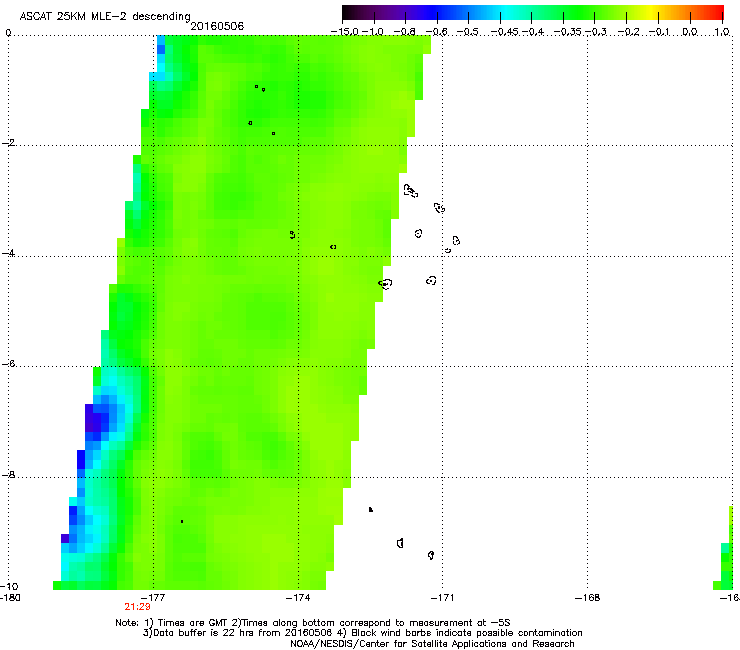Click the color bar label -0.2
740x650 pixels.
tap(629, 32)
